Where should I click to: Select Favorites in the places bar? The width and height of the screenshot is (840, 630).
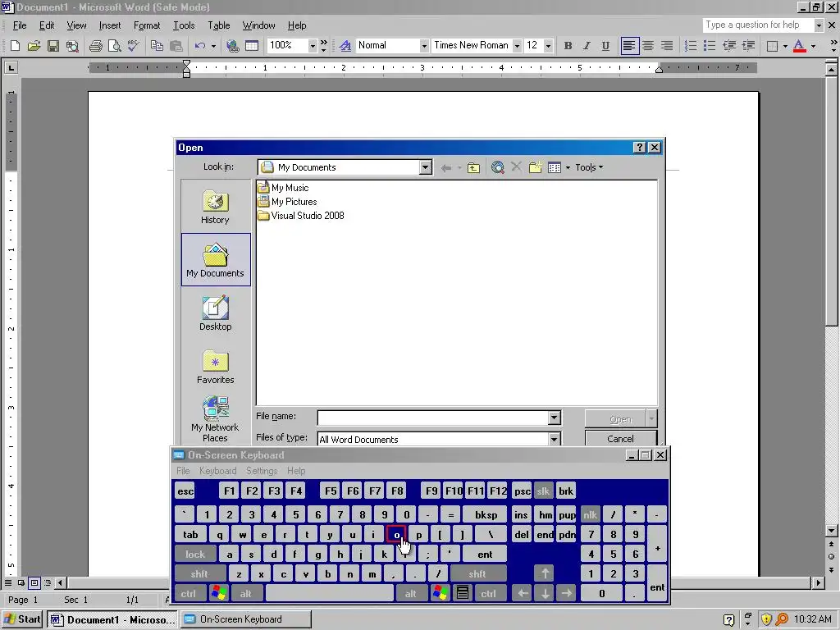point(216,367)
